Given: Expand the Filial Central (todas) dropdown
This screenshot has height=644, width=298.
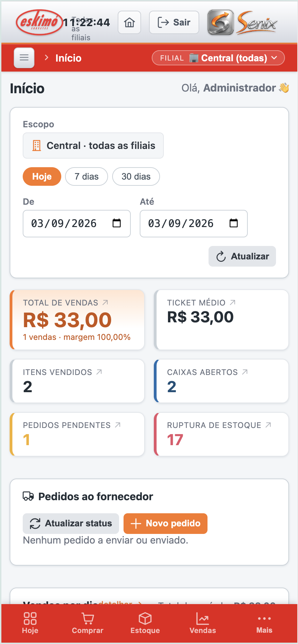Looking at the screenshot, I should [218, 58].
